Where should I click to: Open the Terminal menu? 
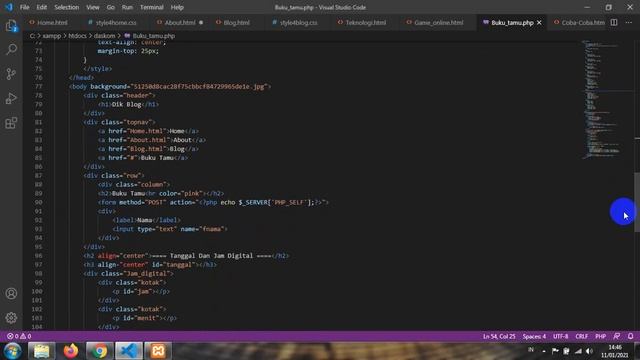tap(151, 7)
